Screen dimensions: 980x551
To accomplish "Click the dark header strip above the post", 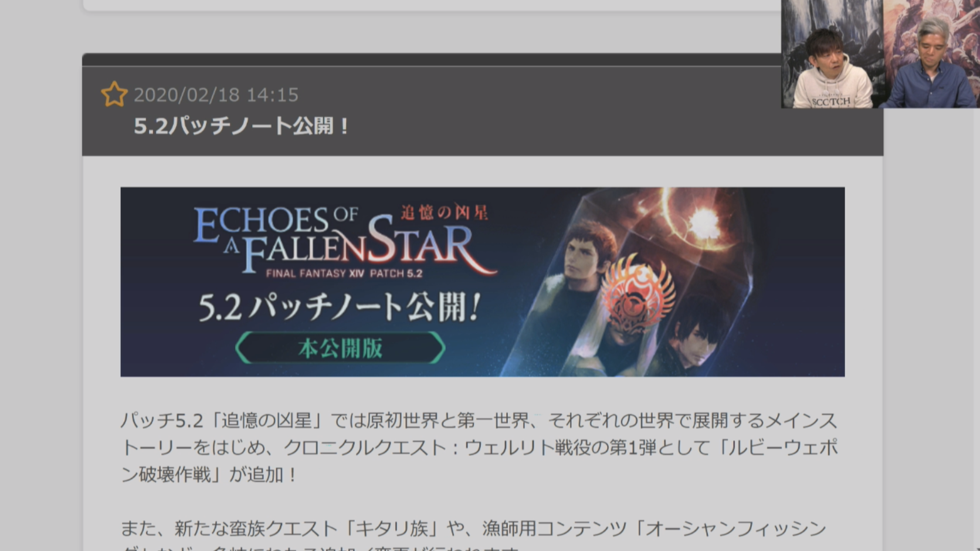I will coord(431,60).
